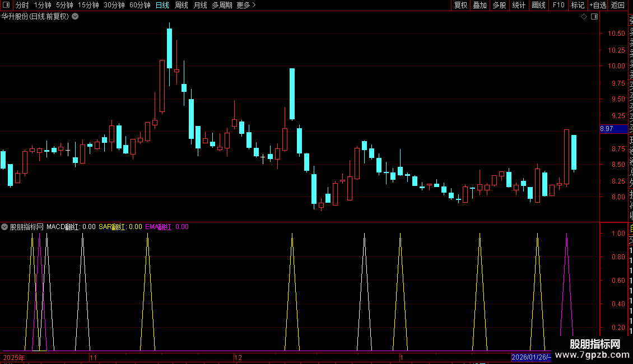The image size is (633, 364).
Task: Open the 画线 drawing tools
Action: [x=538, y=5]
